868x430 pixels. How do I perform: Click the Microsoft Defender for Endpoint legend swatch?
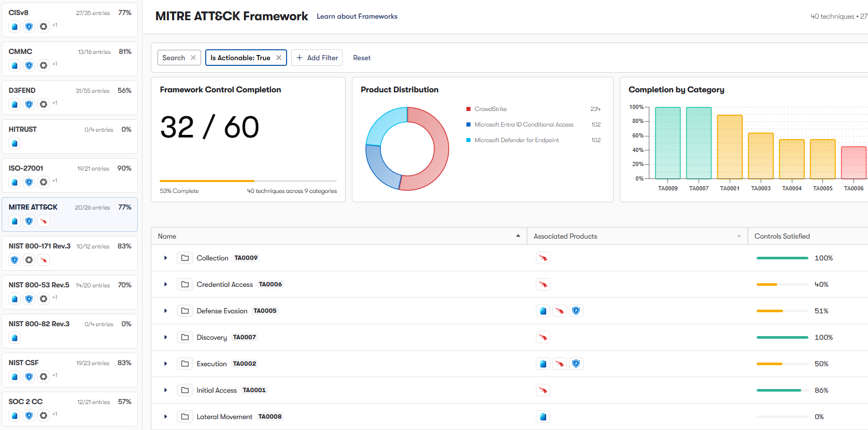point(468,140)
